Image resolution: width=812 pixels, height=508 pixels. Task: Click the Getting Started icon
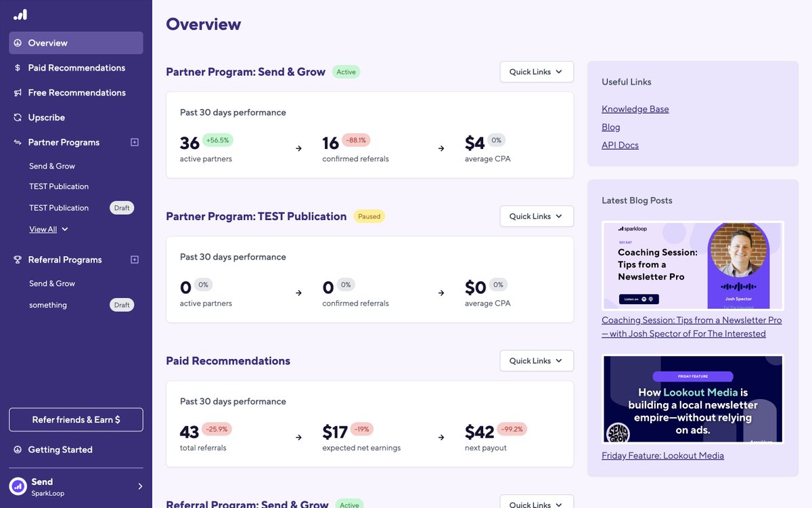(18, 450)
